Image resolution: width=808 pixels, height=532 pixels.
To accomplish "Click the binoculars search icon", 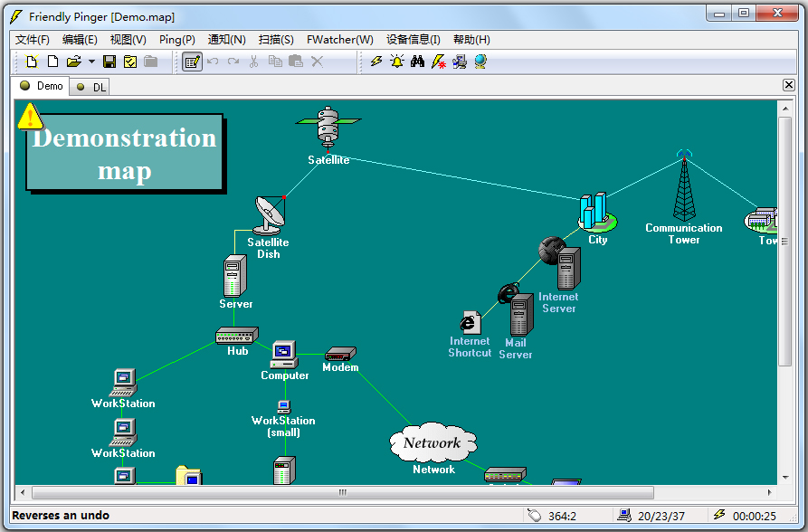I will point(417,62).
